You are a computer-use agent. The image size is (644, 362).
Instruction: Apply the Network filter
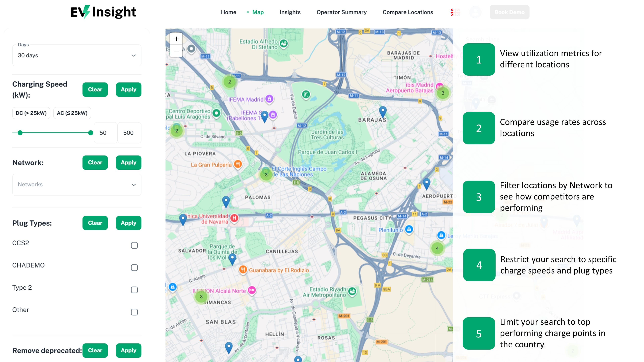pyautogui.click(x=128, y=163)
